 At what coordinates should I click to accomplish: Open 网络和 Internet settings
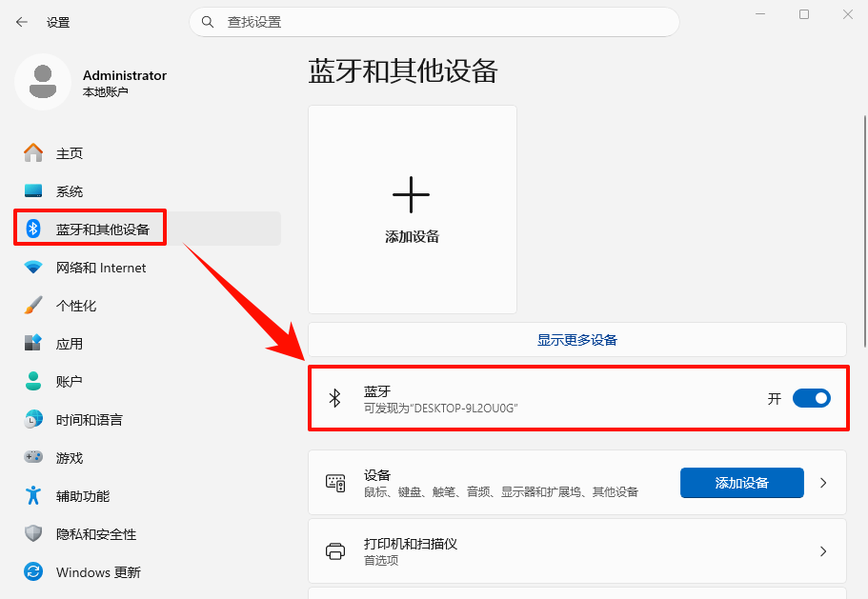tap(148, 268)
